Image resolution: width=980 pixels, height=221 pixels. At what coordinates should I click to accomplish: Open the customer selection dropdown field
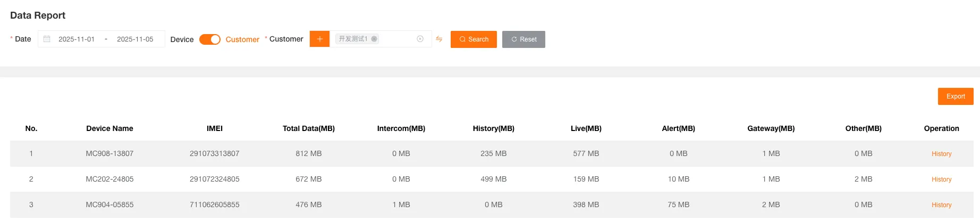pyautogui.click(x=396, y=39)
